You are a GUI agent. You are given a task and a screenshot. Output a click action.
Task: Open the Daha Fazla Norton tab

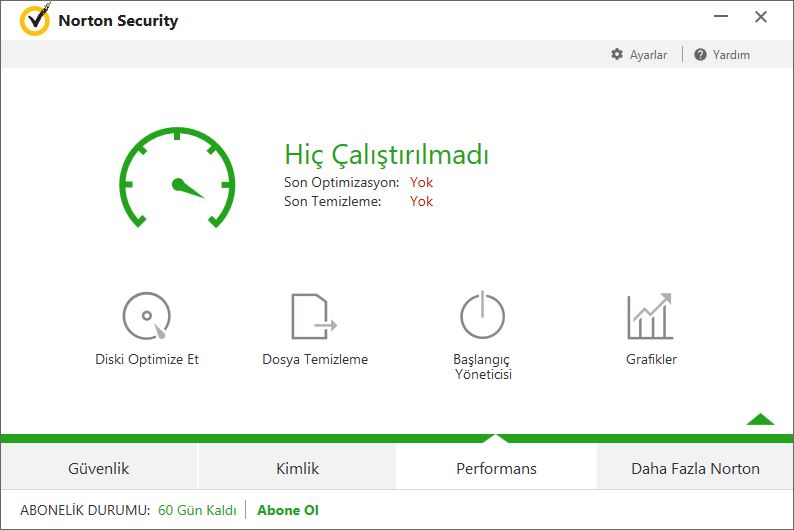695,468
